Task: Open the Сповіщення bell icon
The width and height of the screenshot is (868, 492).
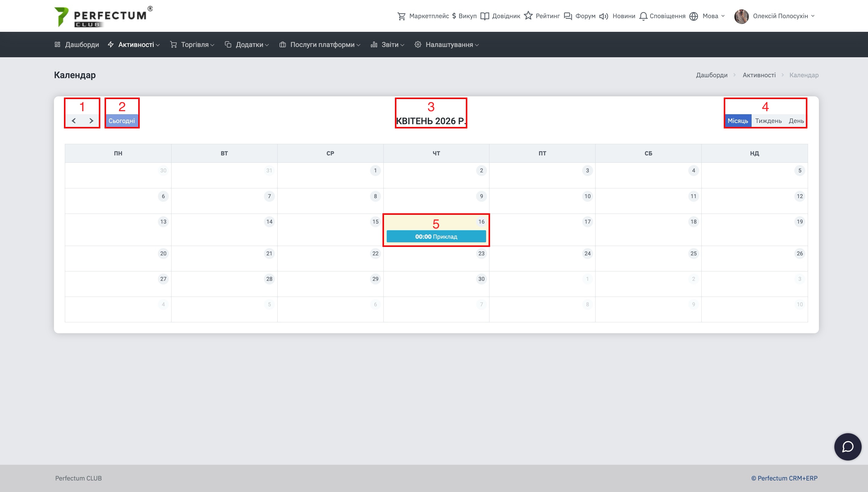Action: click(643, 16)
